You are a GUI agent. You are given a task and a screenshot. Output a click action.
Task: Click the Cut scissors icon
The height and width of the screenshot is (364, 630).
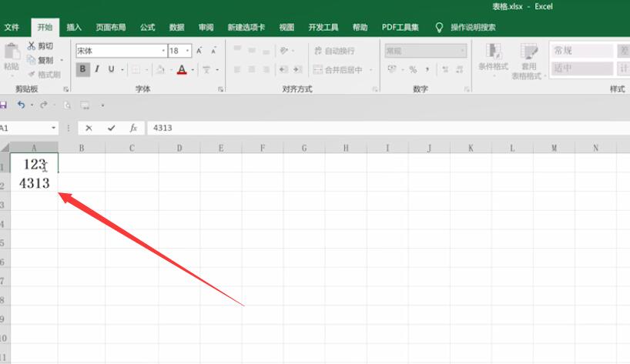(x=32, y=45)
